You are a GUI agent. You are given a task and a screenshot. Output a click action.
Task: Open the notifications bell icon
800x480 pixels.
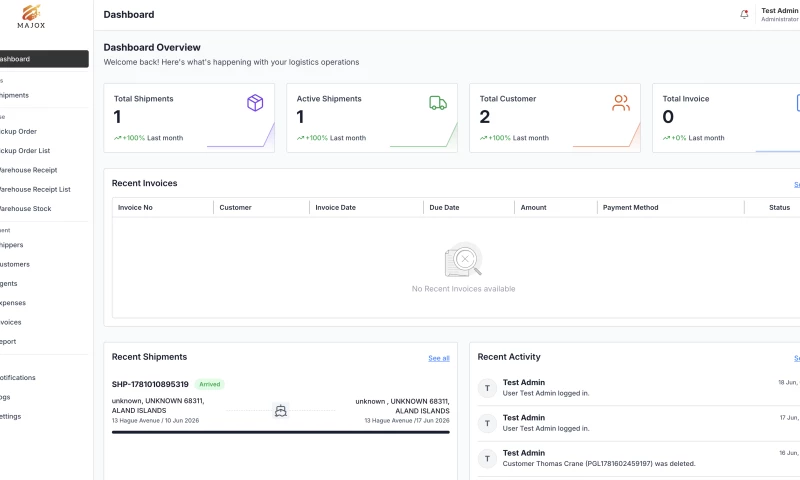(x=744, y=14)
